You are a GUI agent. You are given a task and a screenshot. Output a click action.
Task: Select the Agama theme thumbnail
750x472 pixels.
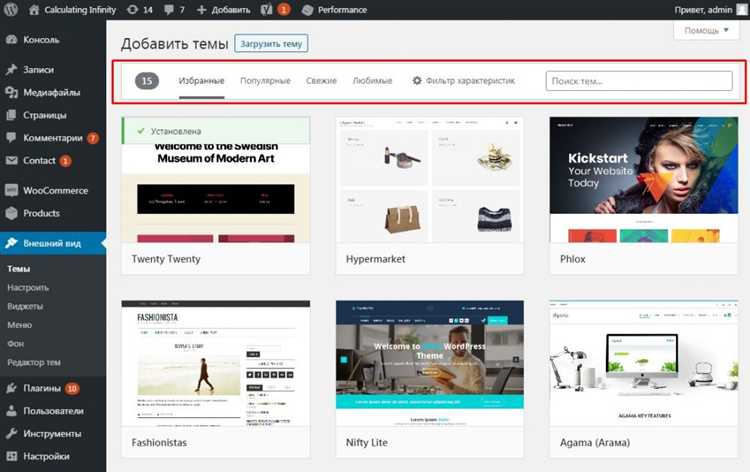[x=644, y=363]
